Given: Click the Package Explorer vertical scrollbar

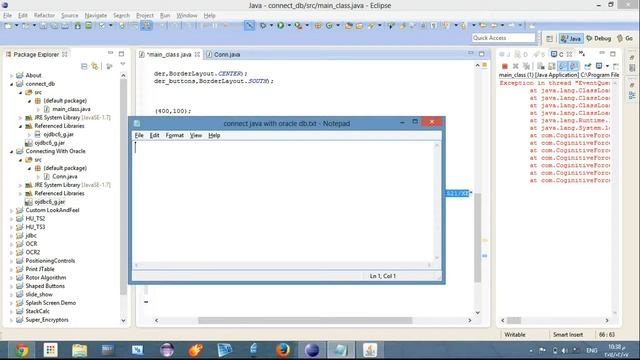Looking at the screenshot, I should 123,187.
